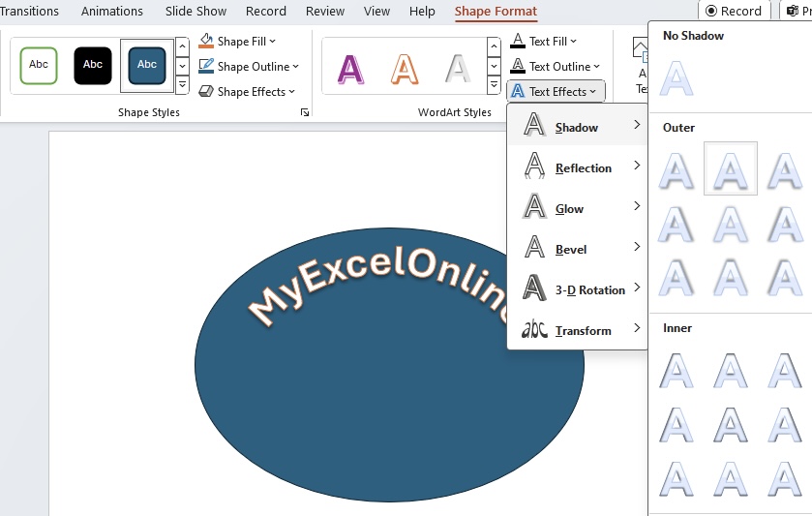Switch to the Animations tab
Viewport: 812px width, 516px height.
(x=112, y=11)
